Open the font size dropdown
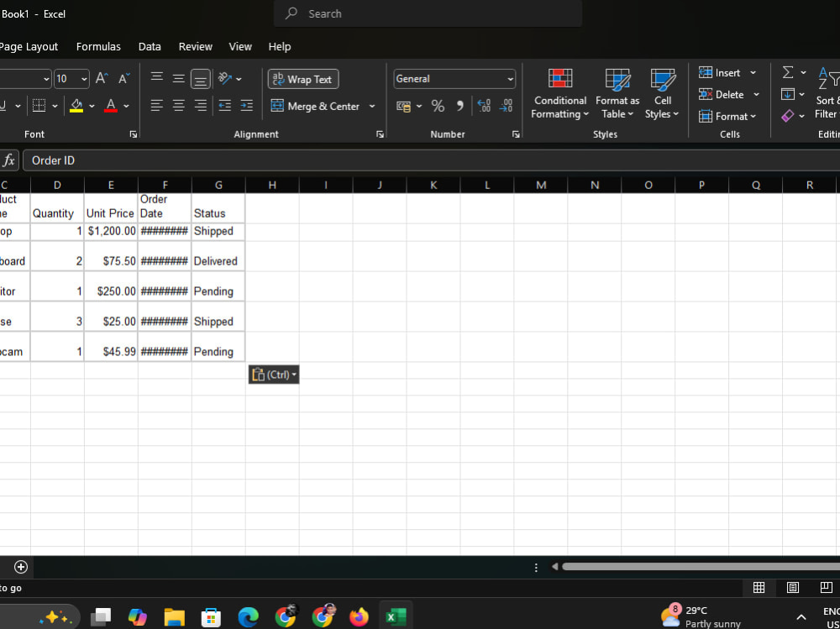Screen dimensions: 840x629 click(84, 79)
